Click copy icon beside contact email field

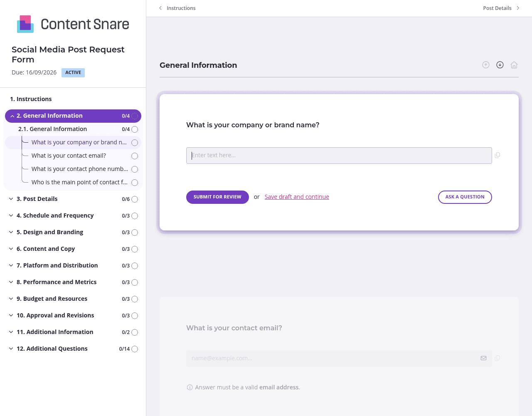[498, 358]
